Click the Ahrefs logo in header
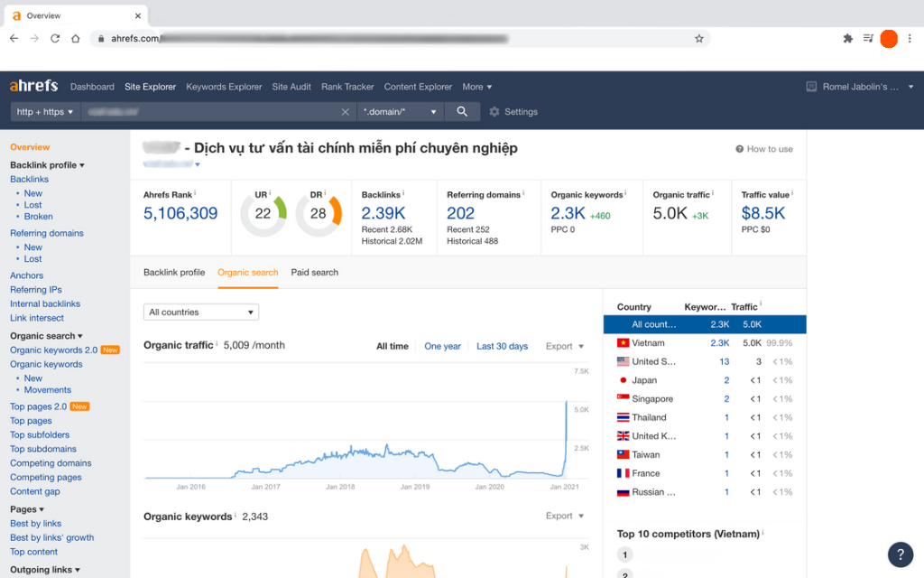924x578 pixels. tap(33, 87)
